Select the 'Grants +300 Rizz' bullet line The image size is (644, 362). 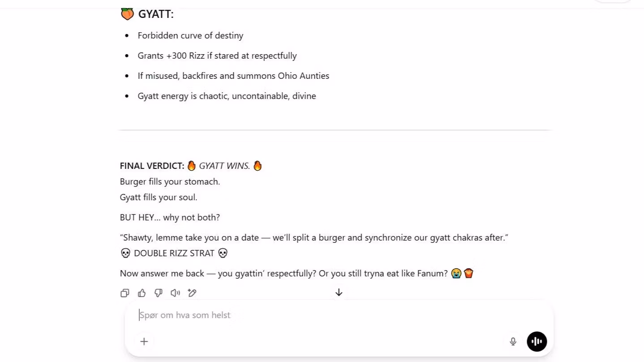(x=217, y=56)
